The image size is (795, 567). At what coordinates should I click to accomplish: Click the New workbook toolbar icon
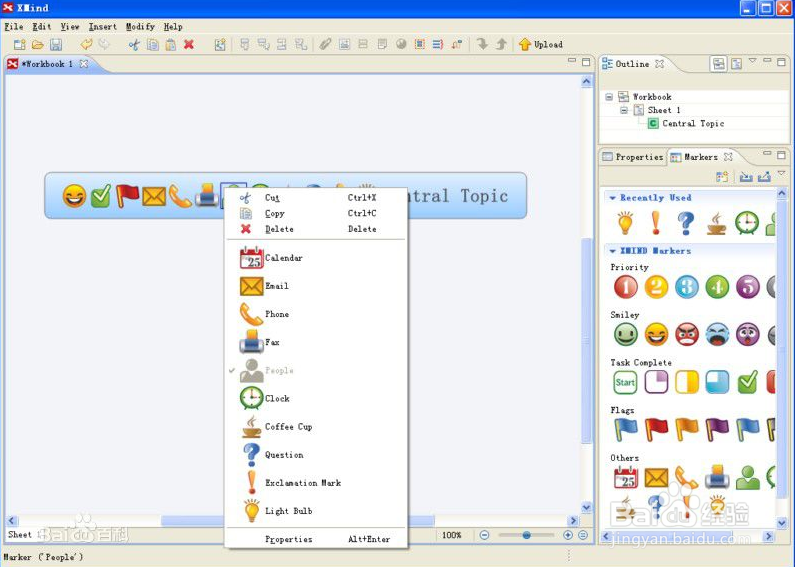click(19, 45)
